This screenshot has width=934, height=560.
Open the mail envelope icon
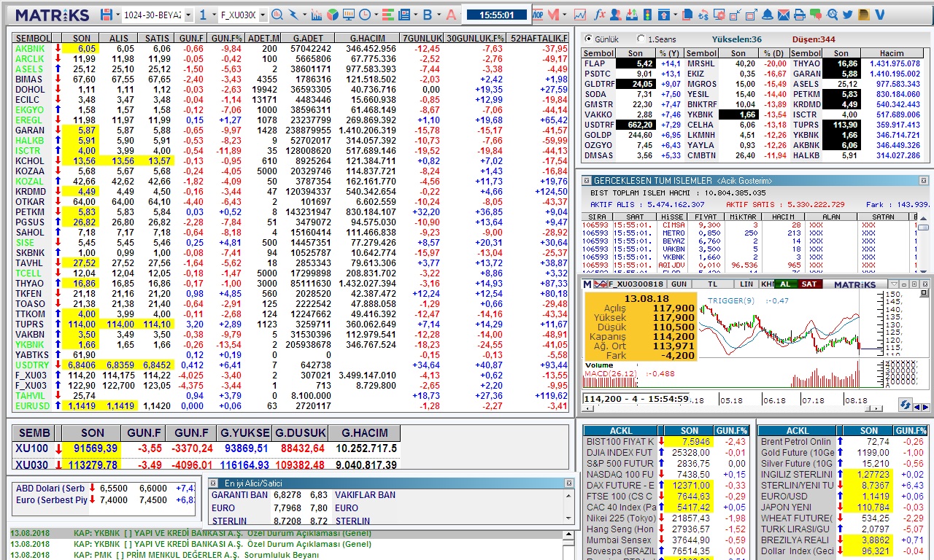pos(784,15)
